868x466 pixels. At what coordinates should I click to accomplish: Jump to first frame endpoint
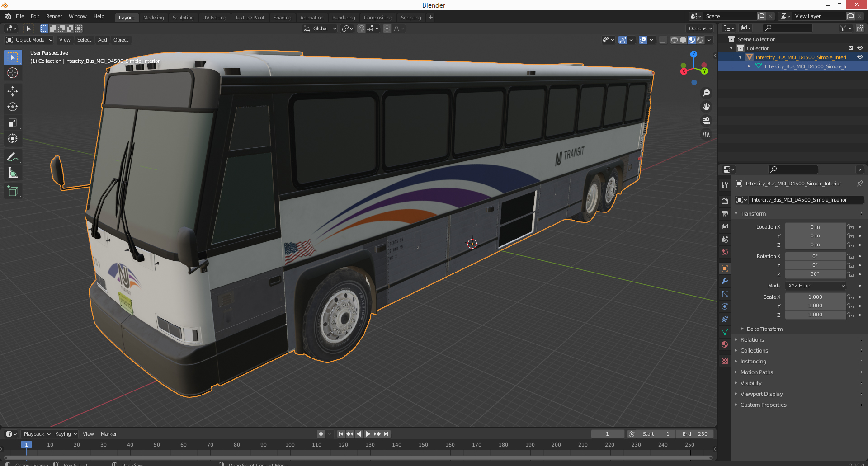(x=341, y=434)
